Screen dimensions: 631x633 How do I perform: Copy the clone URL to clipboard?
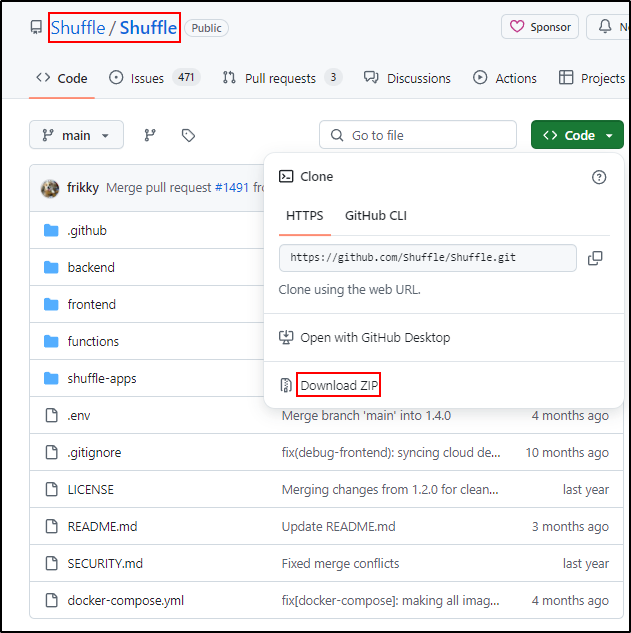point(595,258)
